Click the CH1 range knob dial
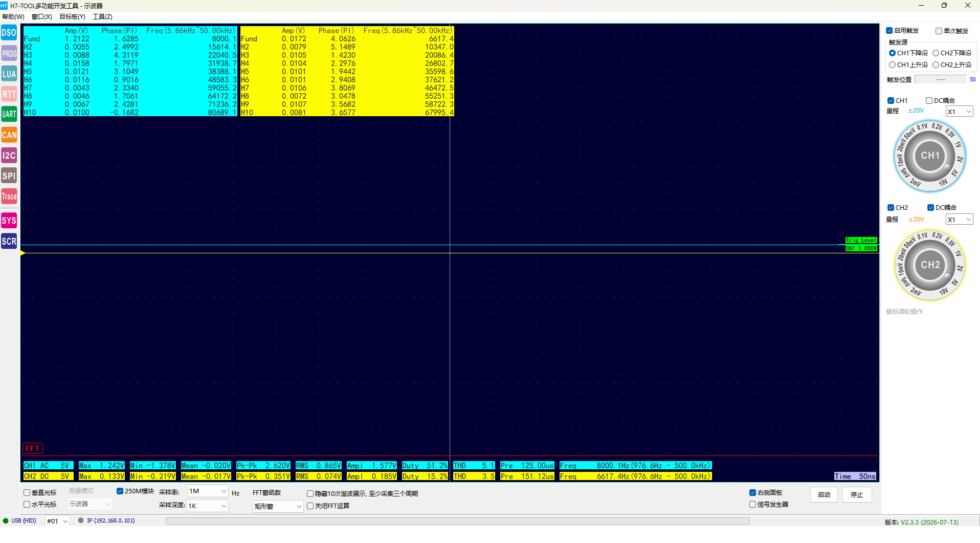The image size is (980, 543). [x=930, y=156]
